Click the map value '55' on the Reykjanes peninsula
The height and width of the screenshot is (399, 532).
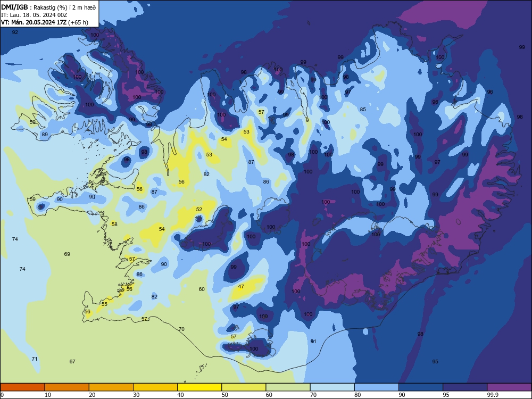(x=104, y=304)
